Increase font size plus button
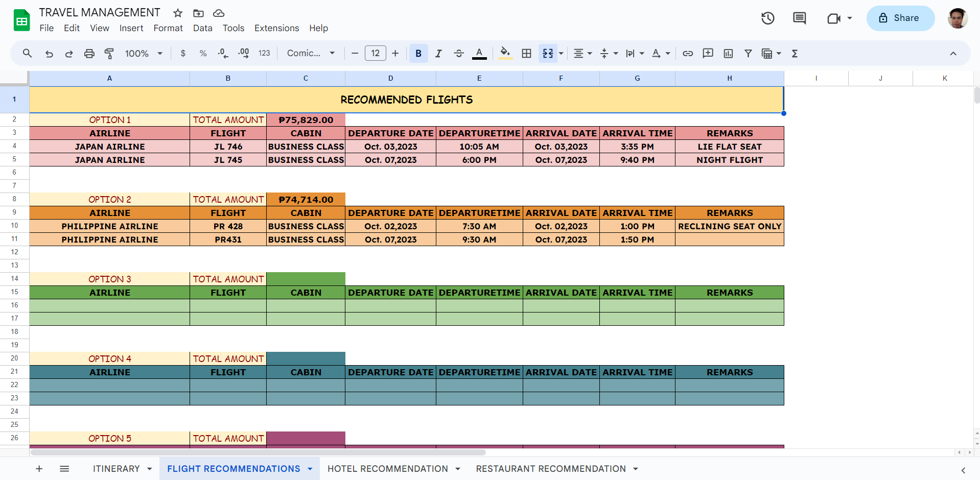Image resolution: width=980 pixels, height=480 pixels. (x=395, y=53)
